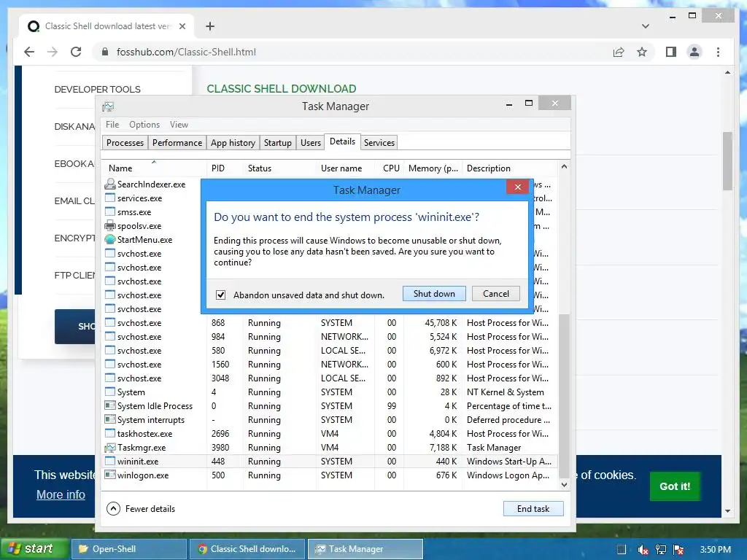The height and width of the screenshot is (560, 747).
Task: Switch to the Users tab
Action: click(x=311, y=142)
